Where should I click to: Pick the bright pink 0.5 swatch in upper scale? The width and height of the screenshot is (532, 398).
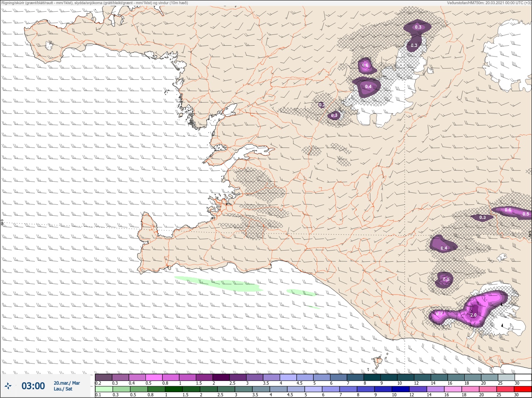coord(154,377)
